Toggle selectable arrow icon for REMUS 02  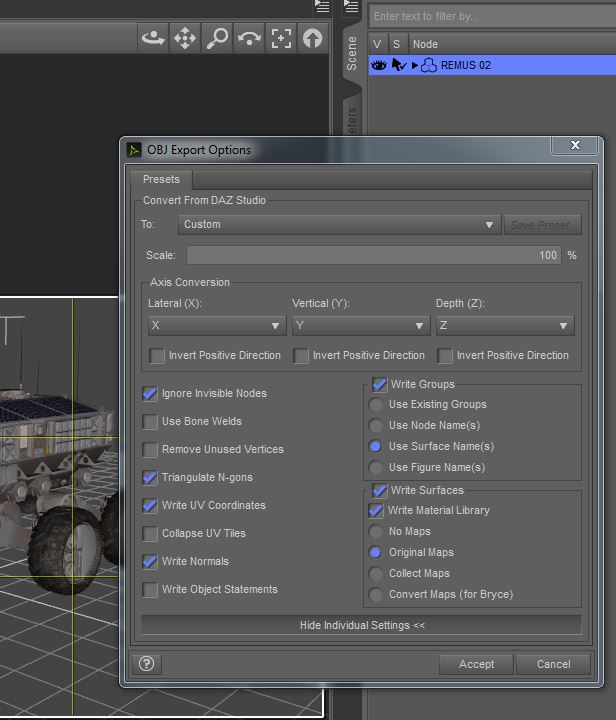[x=397, y=65]
